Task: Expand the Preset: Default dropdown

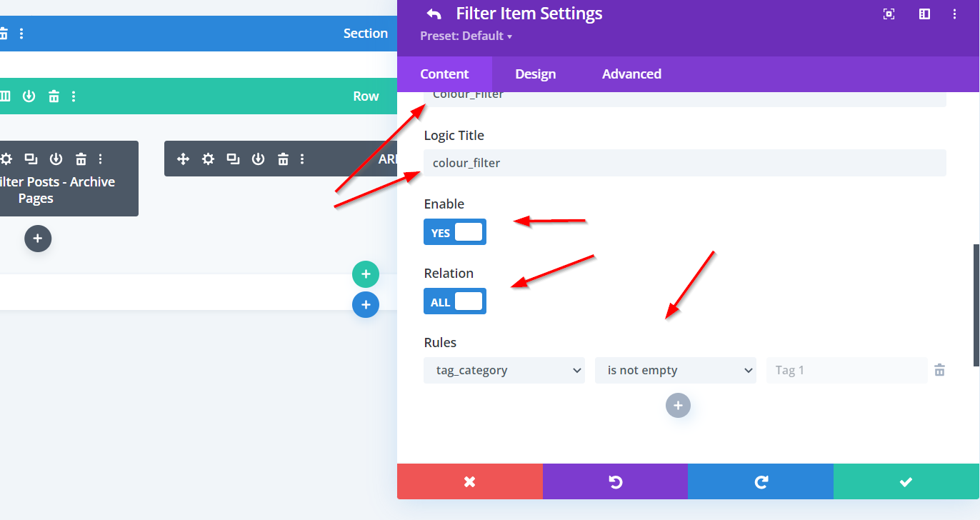Action: tap(466, 36)
